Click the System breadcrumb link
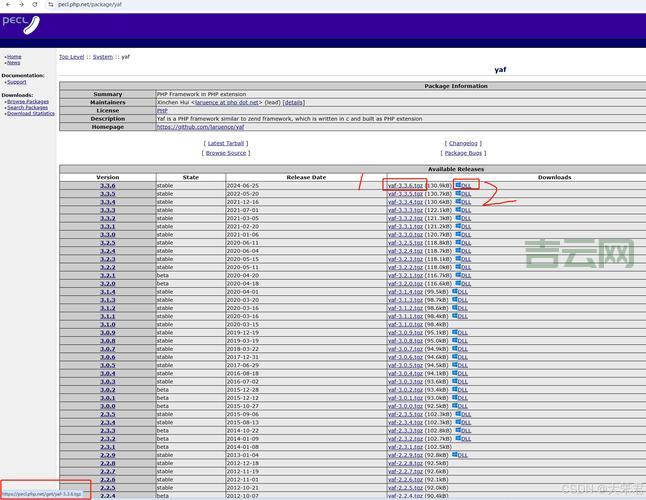The image size is (646, 500). click(x=103, y=57)
